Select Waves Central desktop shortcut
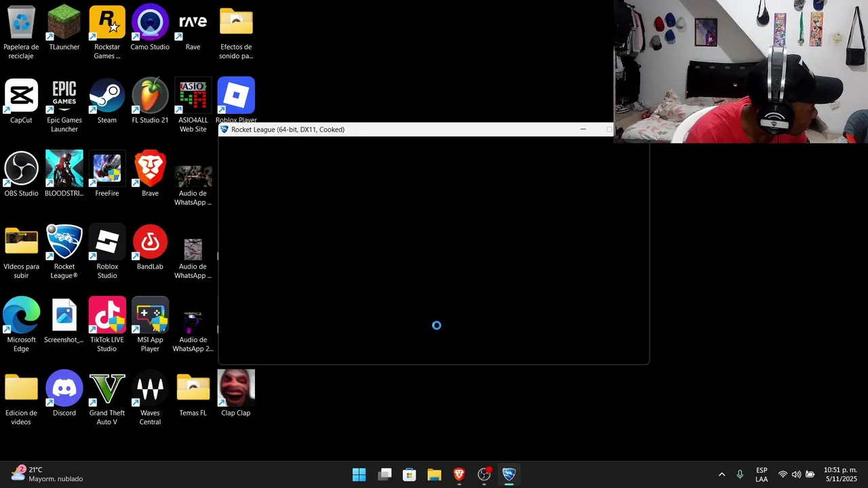868x488 pixels. tap(150, 398)
